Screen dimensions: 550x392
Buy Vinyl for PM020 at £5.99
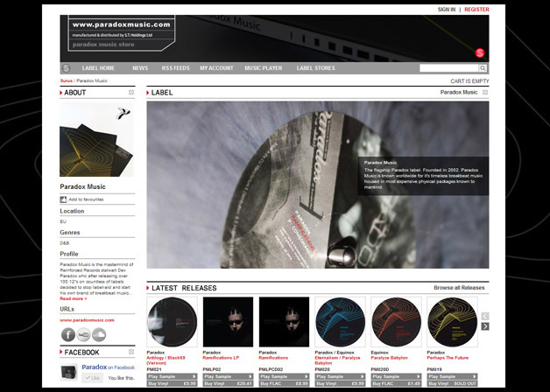point(340,383)
